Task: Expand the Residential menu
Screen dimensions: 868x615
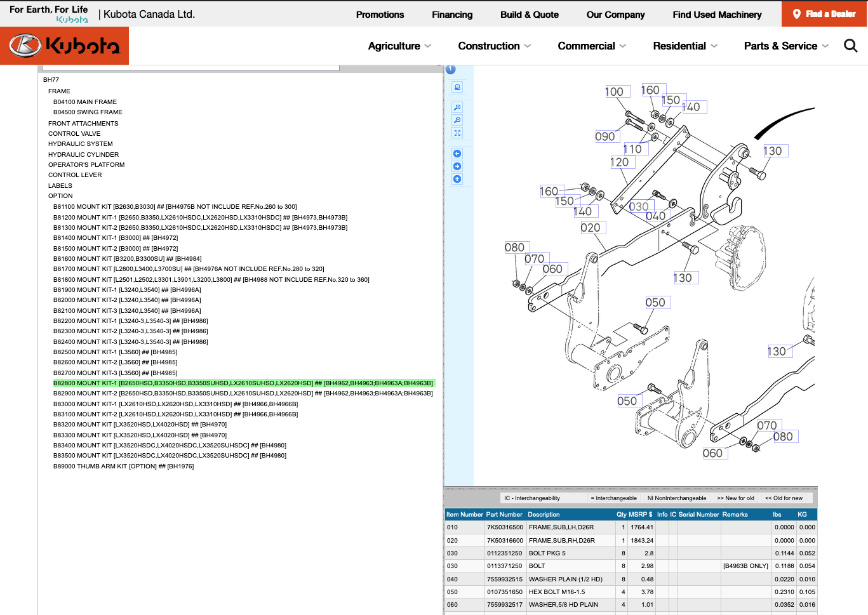Action: (685, 46)
